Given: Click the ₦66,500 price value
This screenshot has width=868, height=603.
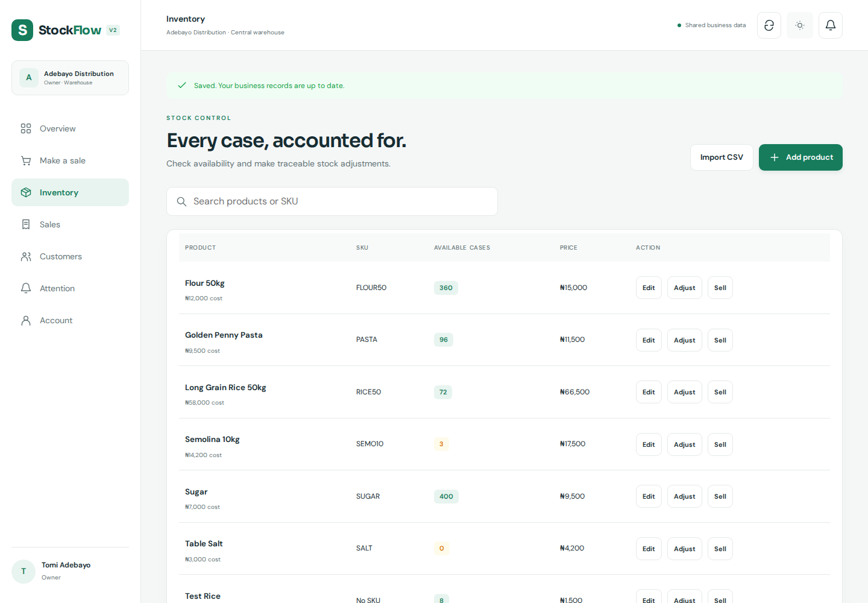Looking at the screenshot, I should point(574,392).
